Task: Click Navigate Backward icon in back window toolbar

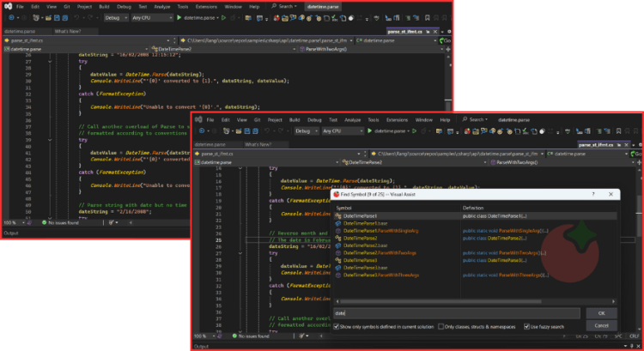Action: [x=11, y=18]
